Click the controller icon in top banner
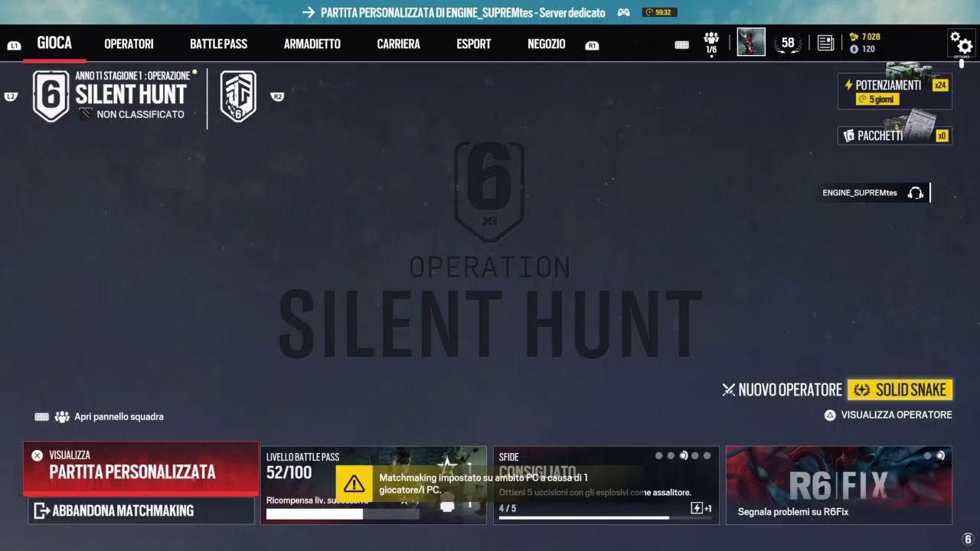 click(x=624, y=12)
